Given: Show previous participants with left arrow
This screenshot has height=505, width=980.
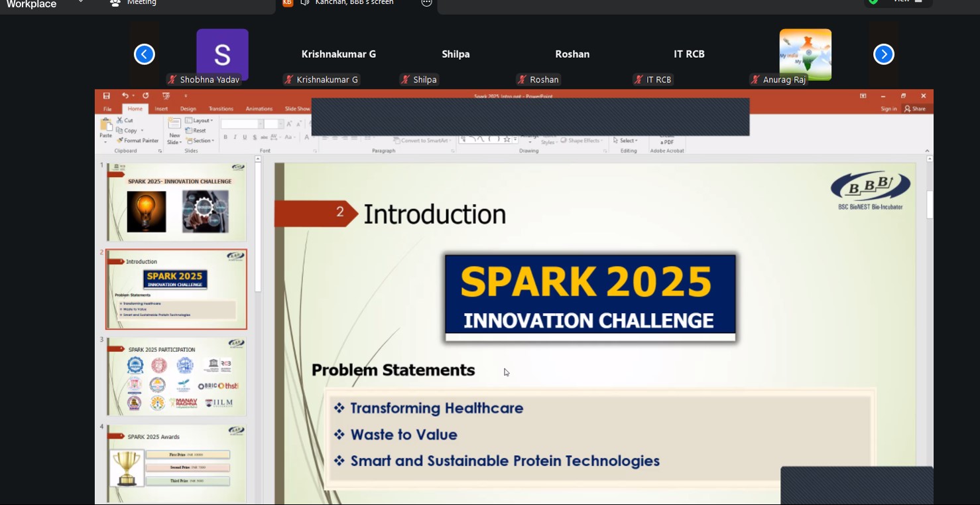Looking at the screenshot, I should 145,54.
